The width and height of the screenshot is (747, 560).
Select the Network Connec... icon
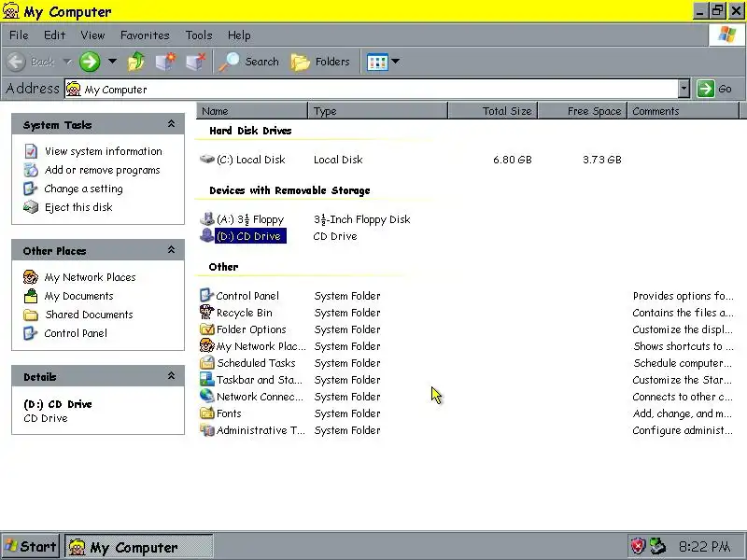coord(206,396)
